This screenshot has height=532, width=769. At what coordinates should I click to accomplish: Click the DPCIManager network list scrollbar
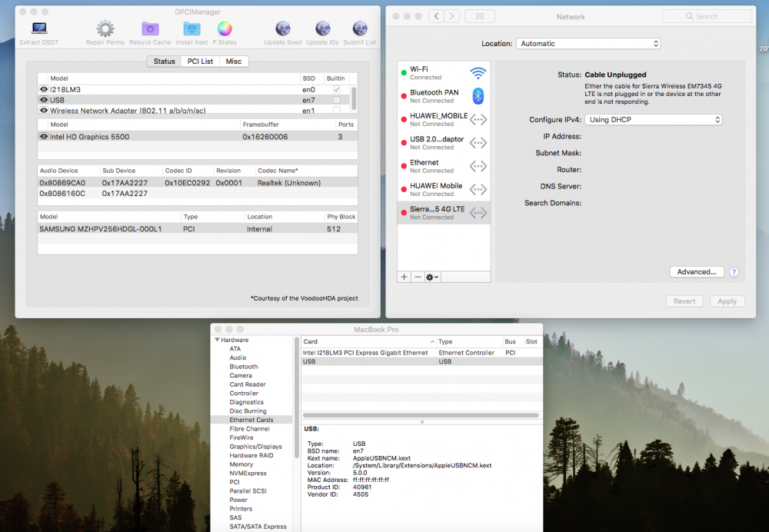click(x=354, y=98)
